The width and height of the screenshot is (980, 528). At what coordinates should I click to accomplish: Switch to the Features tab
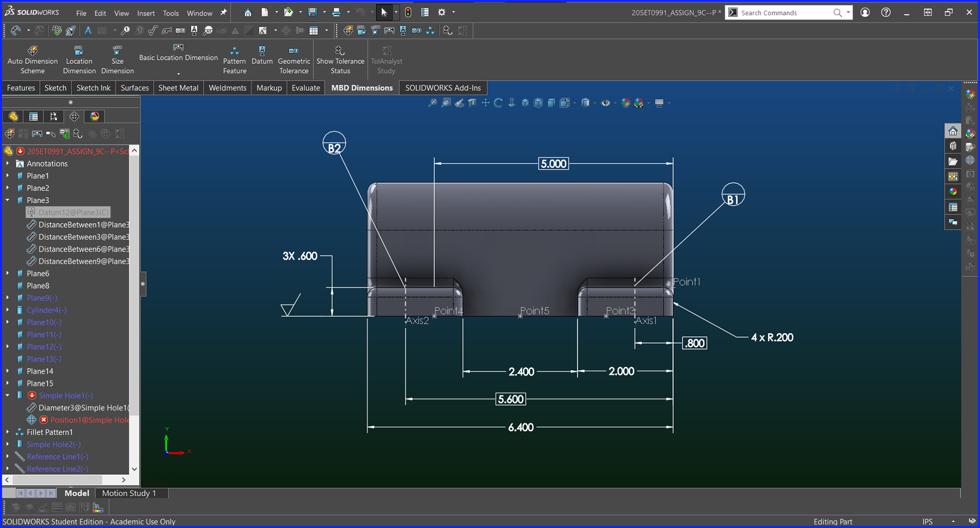point(21,88)
